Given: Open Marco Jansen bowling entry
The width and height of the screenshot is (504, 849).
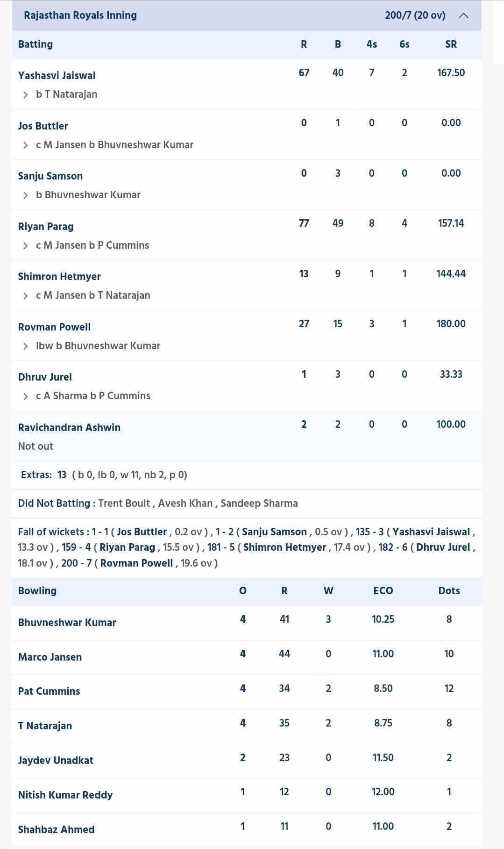Looking at the screenshot, I should 50,657.
